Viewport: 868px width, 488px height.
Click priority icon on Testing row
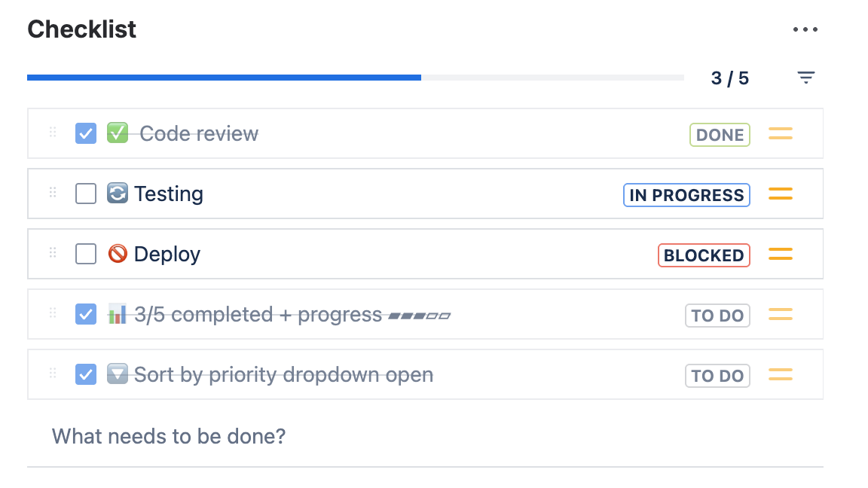coord(781,194)
